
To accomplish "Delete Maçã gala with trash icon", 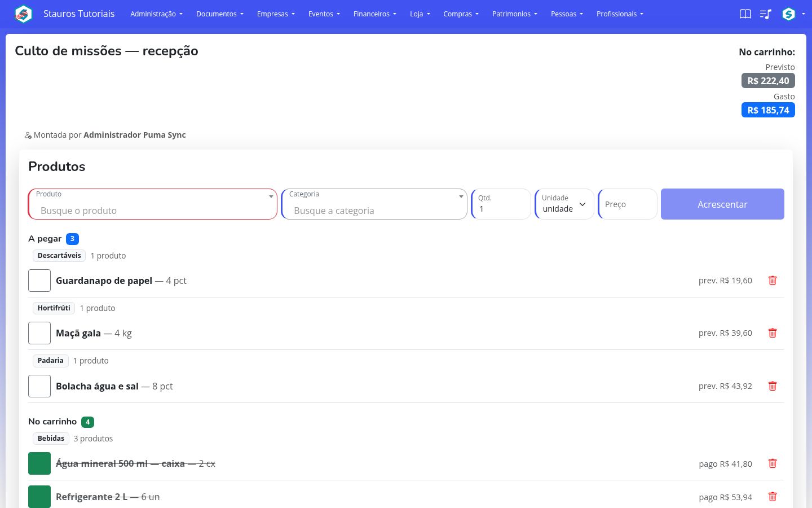I will [x=773, y=333].
